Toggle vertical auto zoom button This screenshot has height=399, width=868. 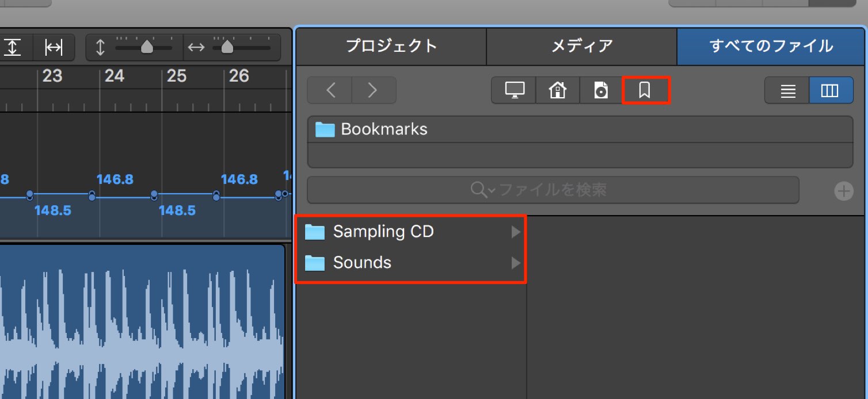point(12,47)
